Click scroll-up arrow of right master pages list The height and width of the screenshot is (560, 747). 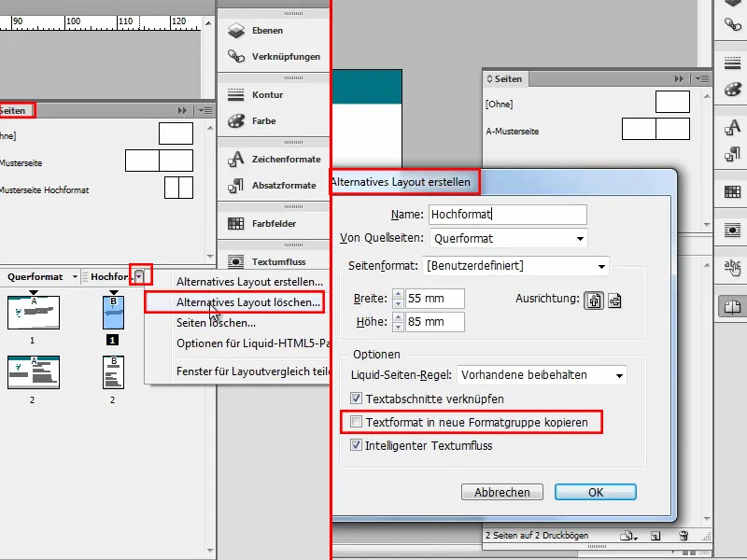pos(707,96)
